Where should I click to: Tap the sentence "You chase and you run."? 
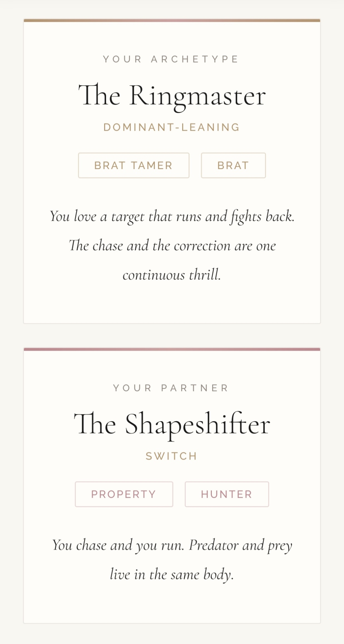tap(118, 545)
